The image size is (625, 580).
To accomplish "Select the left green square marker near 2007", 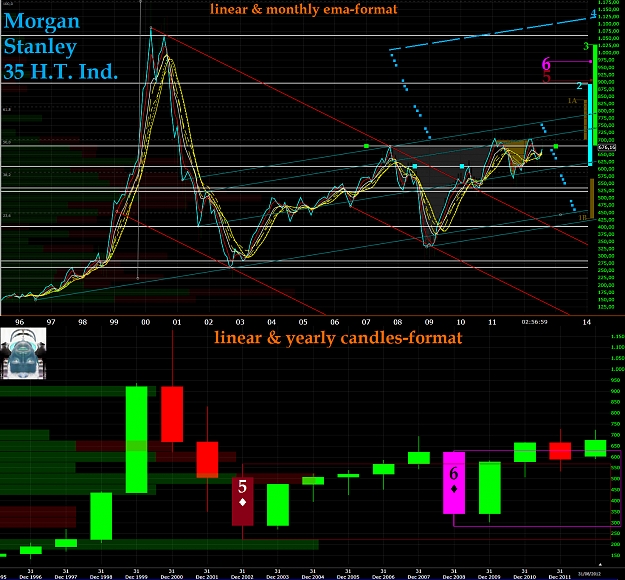I will click(x=366, y=146).
